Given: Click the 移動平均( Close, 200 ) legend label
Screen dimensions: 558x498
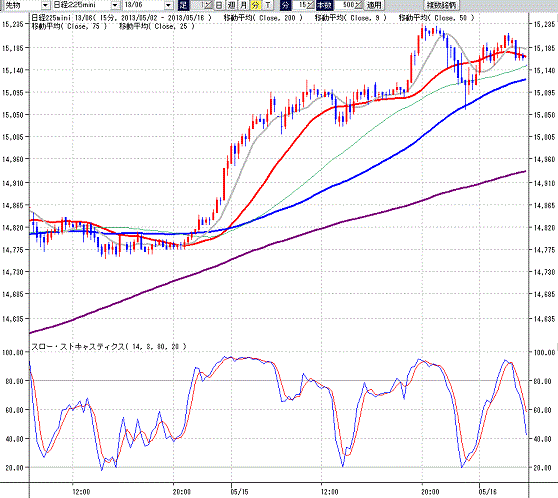Looking at the screenshot, I should [x=263, y=18].
